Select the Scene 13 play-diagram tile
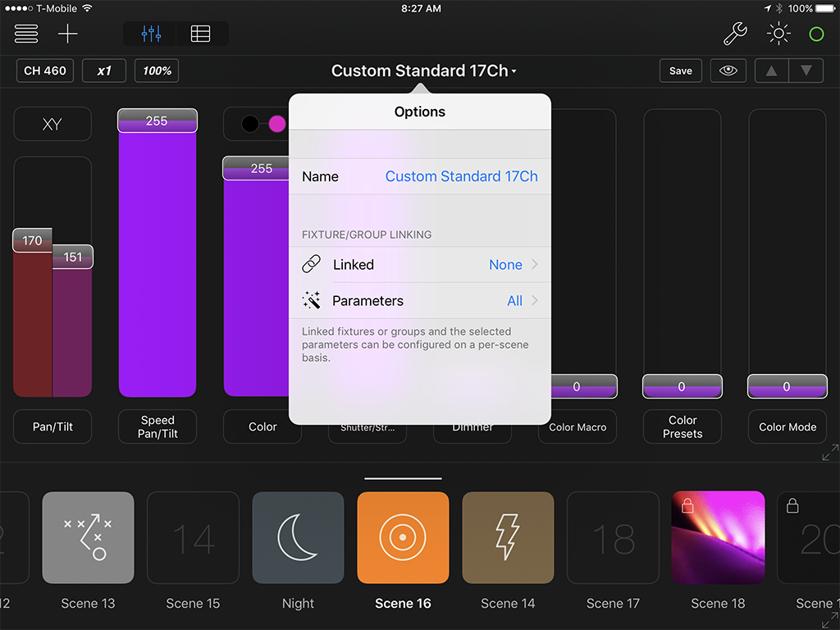 [88, 537]
